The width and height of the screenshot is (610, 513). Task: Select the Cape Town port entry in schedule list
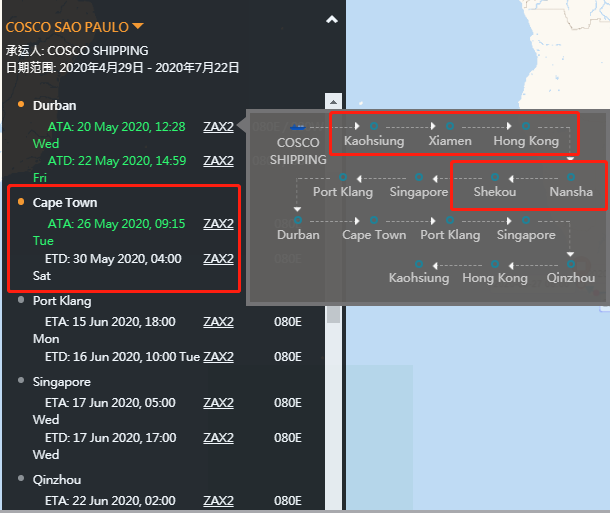[x=65, y=203]
